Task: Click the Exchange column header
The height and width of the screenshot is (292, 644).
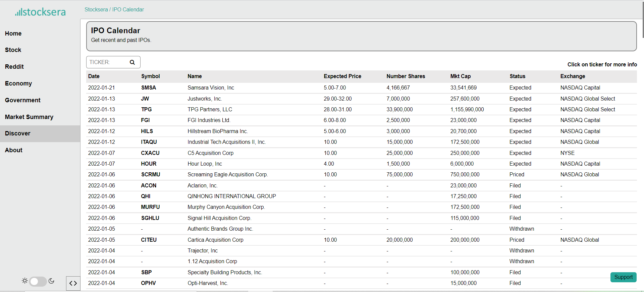Action: 573,76
